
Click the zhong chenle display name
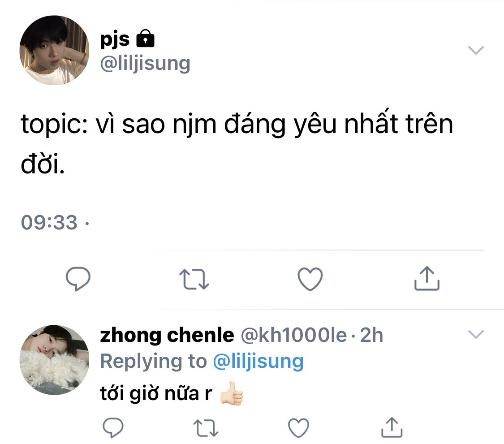pos(167,335)
